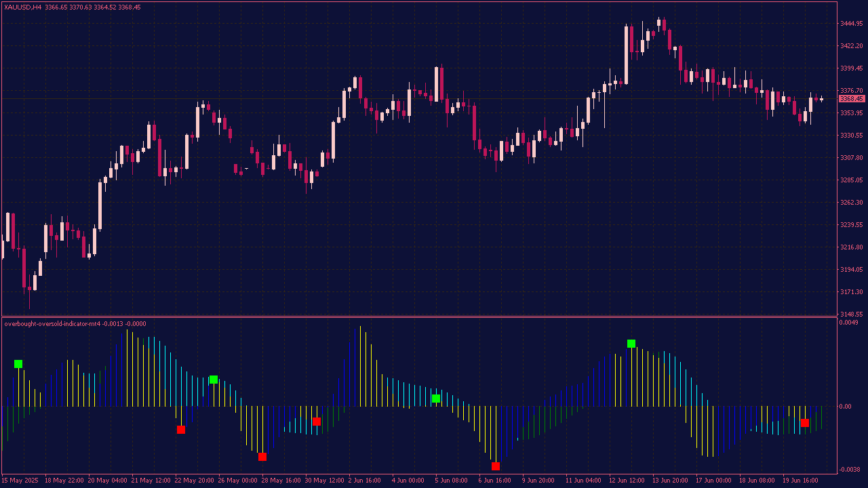Click the 0.0049 indicator scale value

(849, 323)
